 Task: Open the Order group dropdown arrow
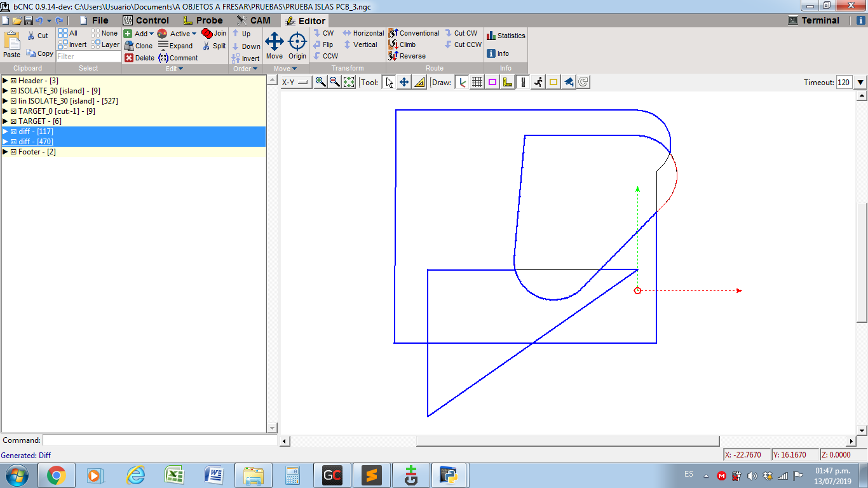[255, 69]
